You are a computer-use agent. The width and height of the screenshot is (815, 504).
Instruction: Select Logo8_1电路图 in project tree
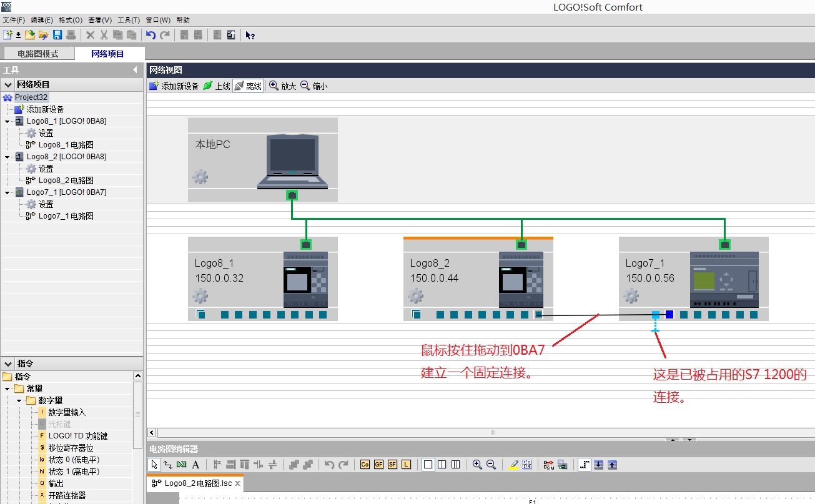66,145
